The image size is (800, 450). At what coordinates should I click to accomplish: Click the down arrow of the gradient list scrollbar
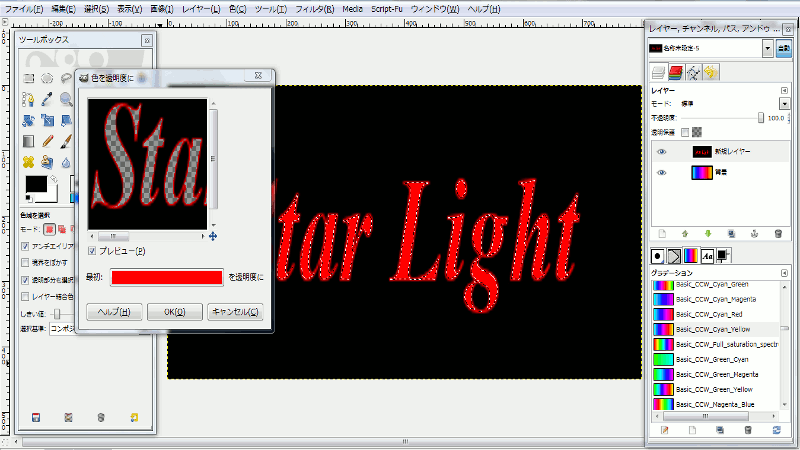point(785,405)
